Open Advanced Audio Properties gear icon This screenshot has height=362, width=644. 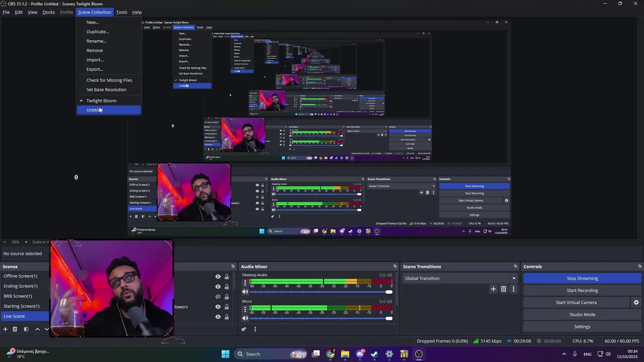click(x=244, y=329)
